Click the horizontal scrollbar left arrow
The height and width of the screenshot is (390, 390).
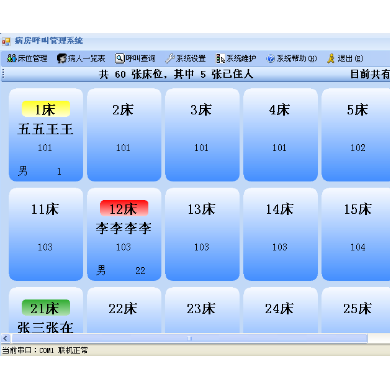point(5,338)
